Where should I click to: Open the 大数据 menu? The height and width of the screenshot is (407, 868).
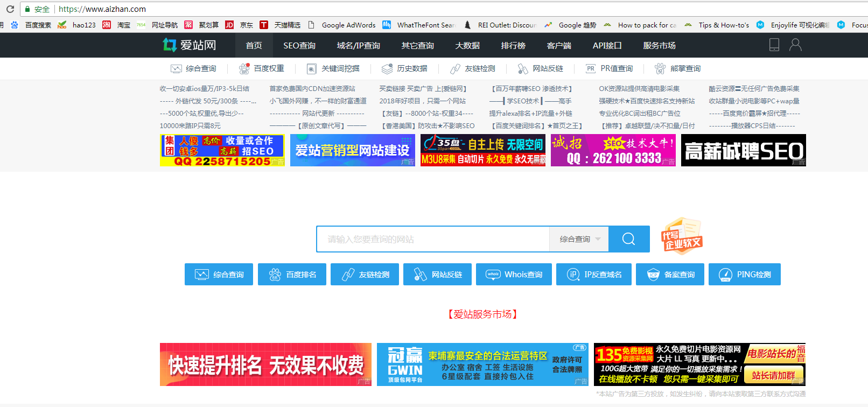click(x=467, y=46)
